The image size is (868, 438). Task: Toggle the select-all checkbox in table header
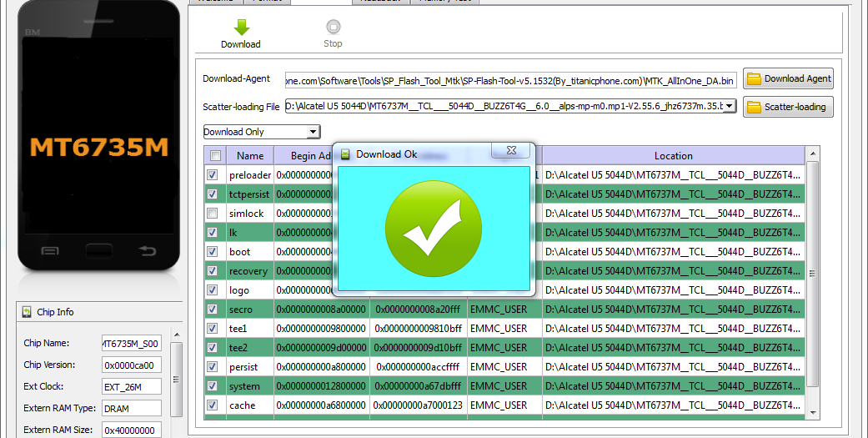[x=215, y=156]
